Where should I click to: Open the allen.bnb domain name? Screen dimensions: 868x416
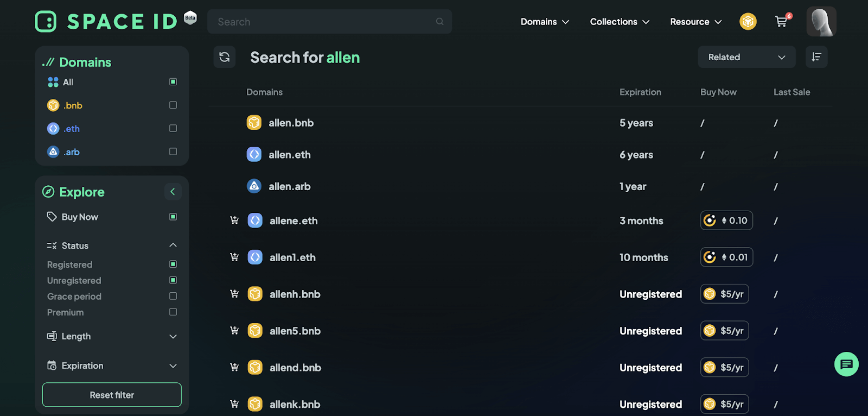point(291,123)
